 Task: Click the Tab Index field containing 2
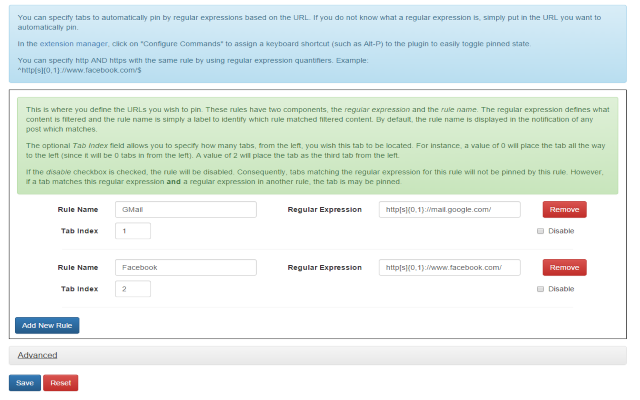coord(133,289)
